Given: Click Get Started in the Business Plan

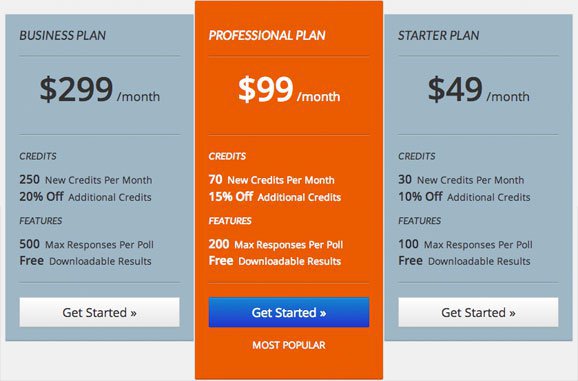Looking at the screenshot, I should click(100, 312).
